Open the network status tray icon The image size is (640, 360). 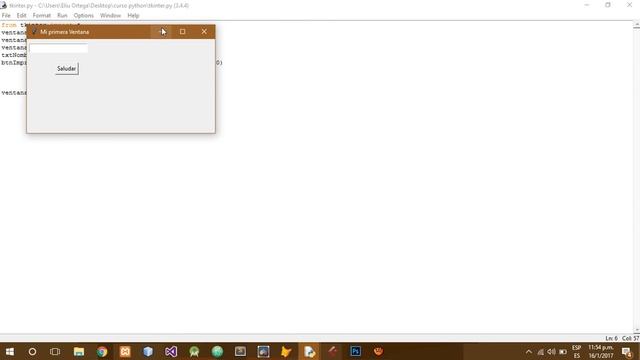pos(540,352)
